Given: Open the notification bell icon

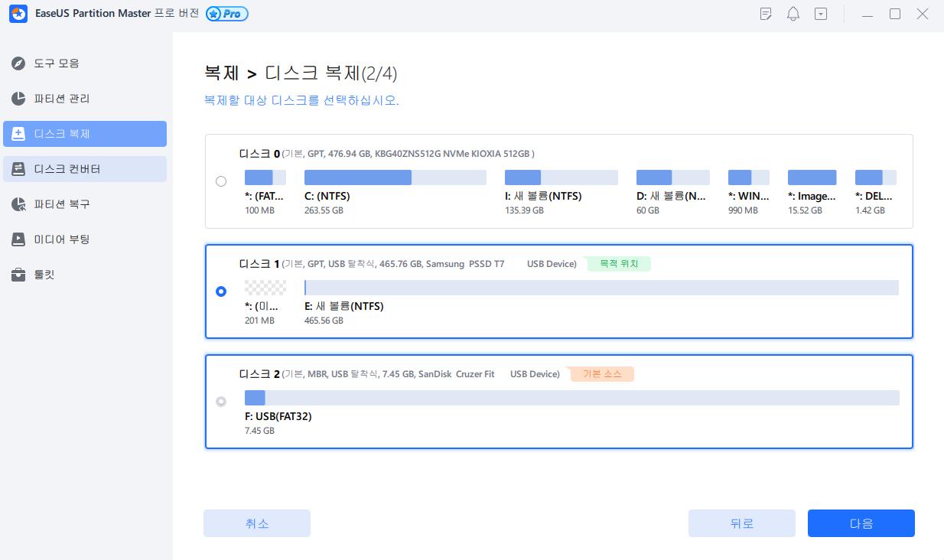Looking at the screenshot, I should 793,14.
